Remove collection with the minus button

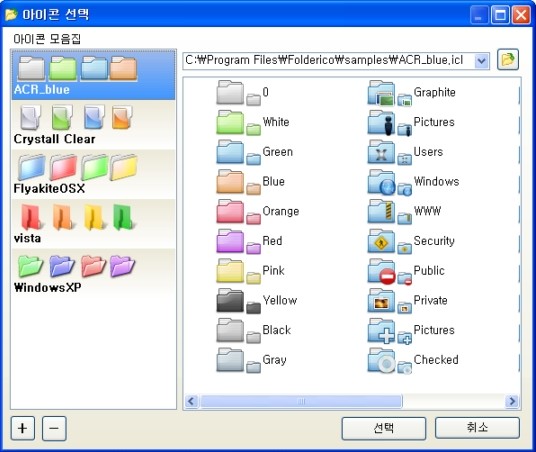[54, 428]
